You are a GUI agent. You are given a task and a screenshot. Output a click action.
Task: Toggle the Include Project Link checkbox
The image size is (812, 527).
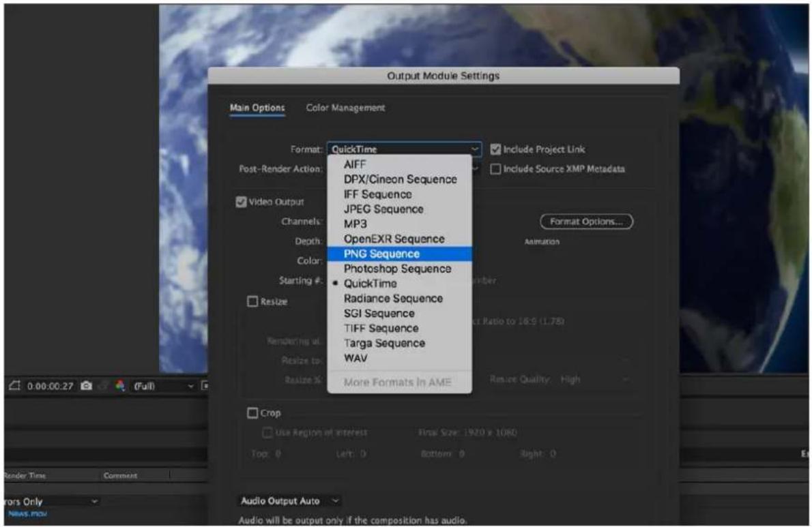coord(495,149)
